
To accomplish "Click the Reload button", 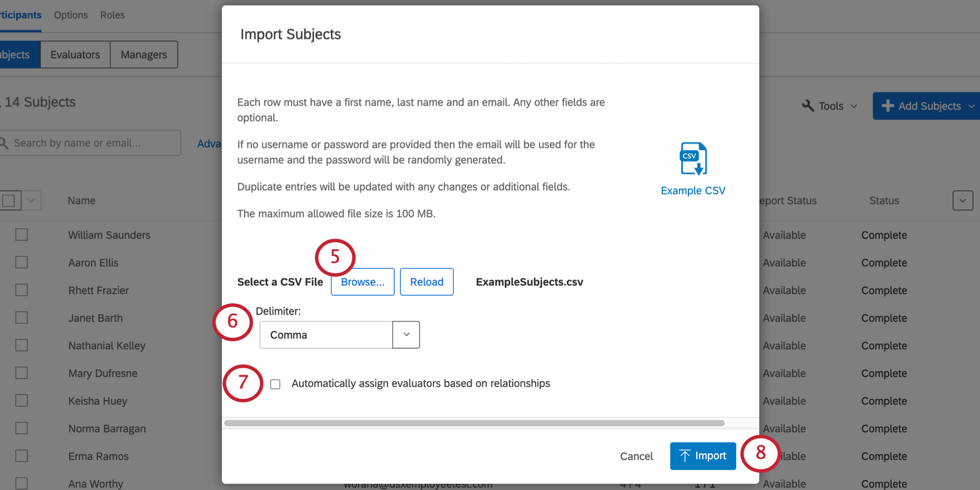I will pos(427,282).
